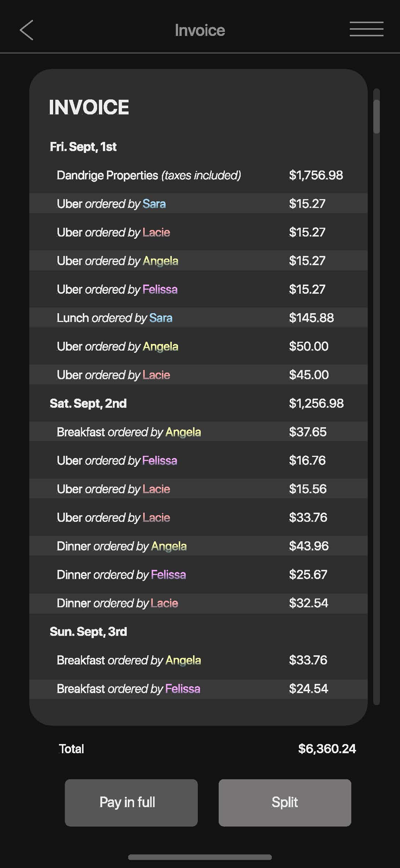Select the Dandrige Properties line item
The image size is (400, 868).
198,175
